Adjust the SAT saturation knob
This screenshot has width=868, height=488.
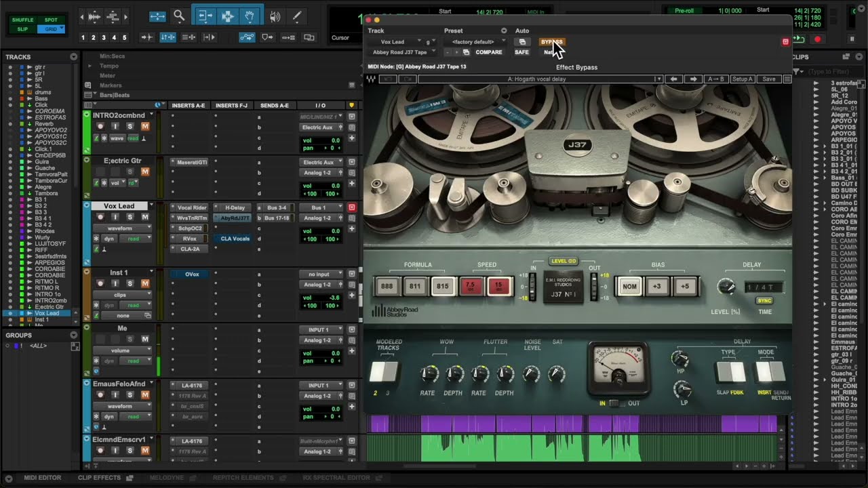[557, 373]
